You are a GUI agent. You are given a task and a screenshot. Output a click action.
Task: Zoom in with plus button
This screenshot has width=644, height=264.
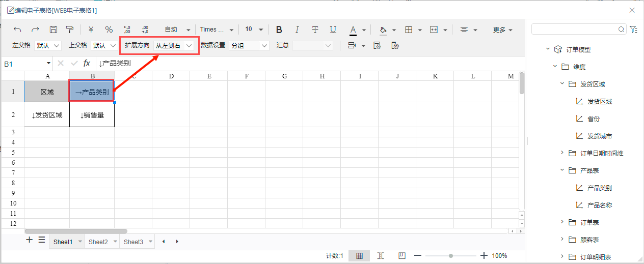484,256
